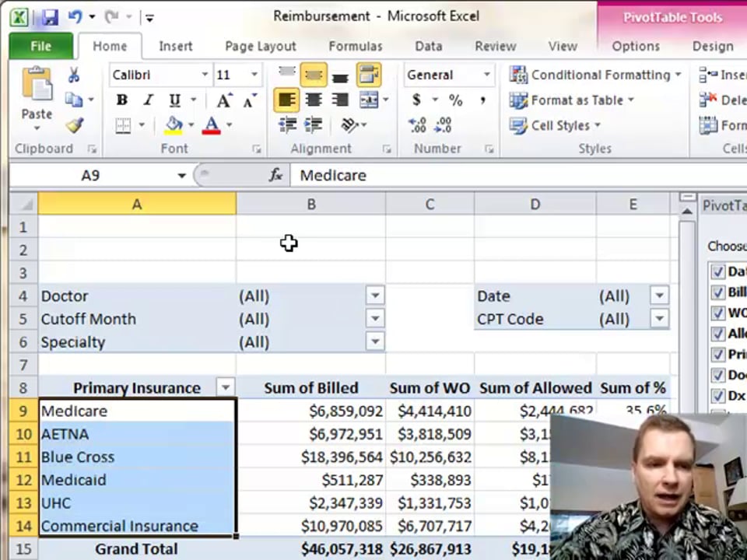The height and width of the screenshot is (560, 747).
Task: Open the Doctor filter dropdown
Action: [x=375, y=296]
